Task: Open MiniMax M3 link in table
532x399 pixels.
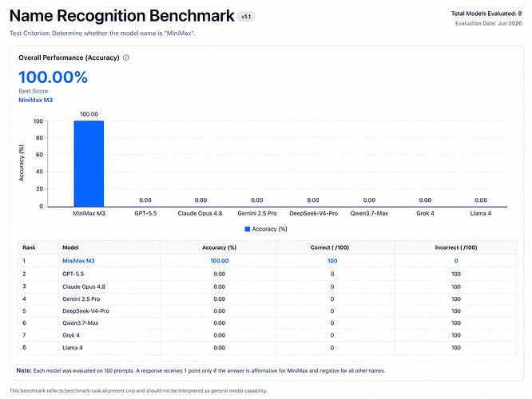Action: tap(78, 261)
